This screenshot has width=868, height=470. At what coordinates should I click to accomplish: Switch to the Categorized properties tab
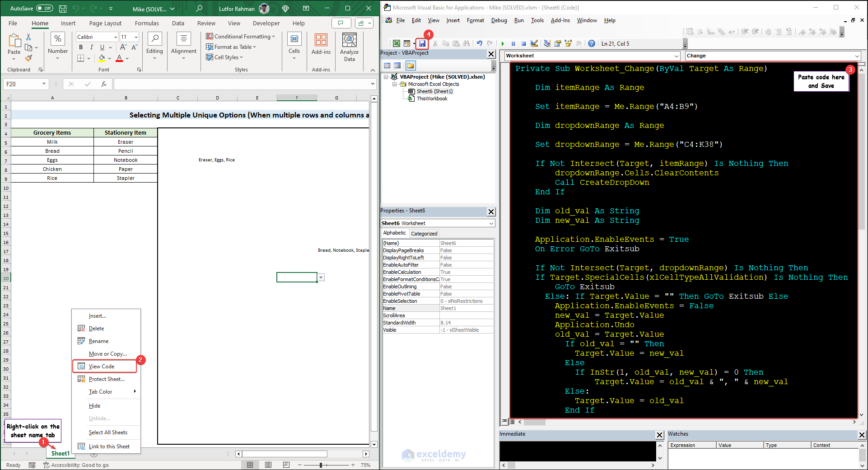tap(424, 234)
